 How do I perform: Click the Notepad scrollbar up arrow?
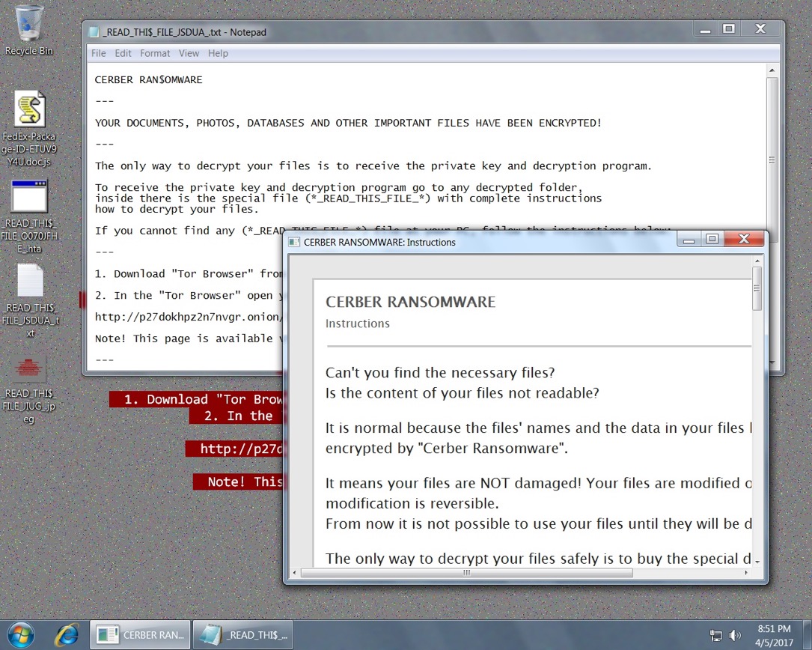click(772, 70)
